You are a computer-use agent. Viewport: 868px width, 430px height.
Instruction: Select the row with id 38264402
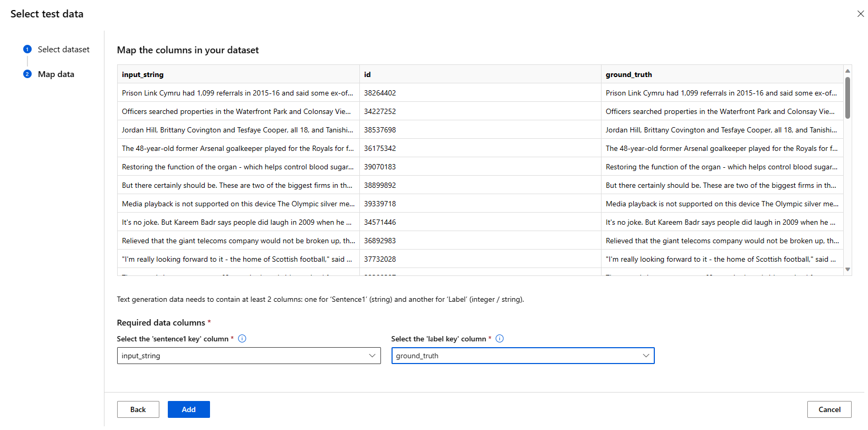tap(380, 93)
